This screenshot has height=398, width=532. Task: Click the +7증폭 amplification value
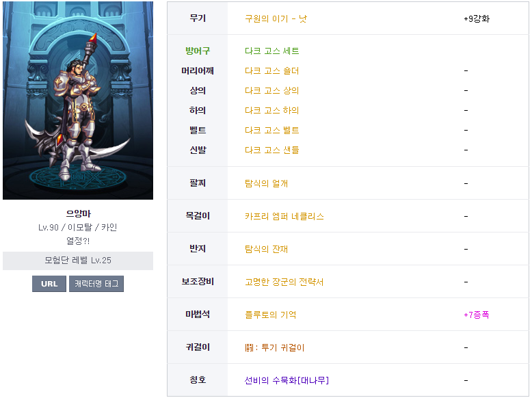tap(477, 315)
